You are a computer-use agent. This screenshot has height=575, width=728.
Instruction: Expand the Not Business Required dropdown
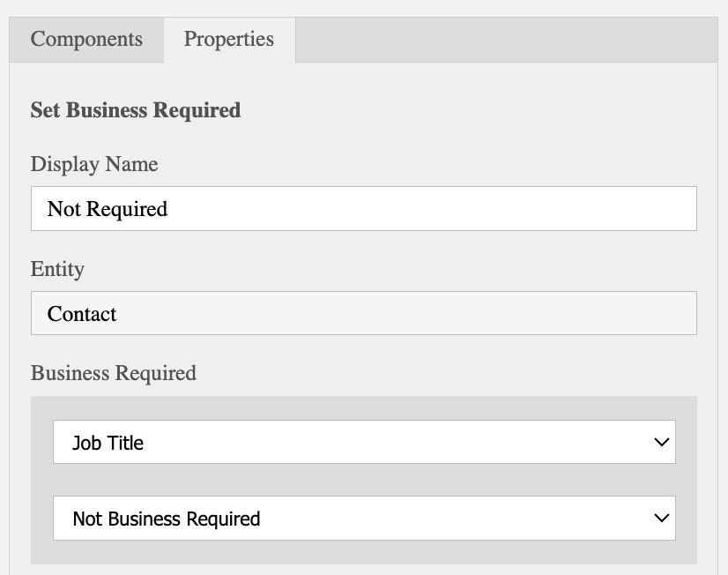coord(363,519)
